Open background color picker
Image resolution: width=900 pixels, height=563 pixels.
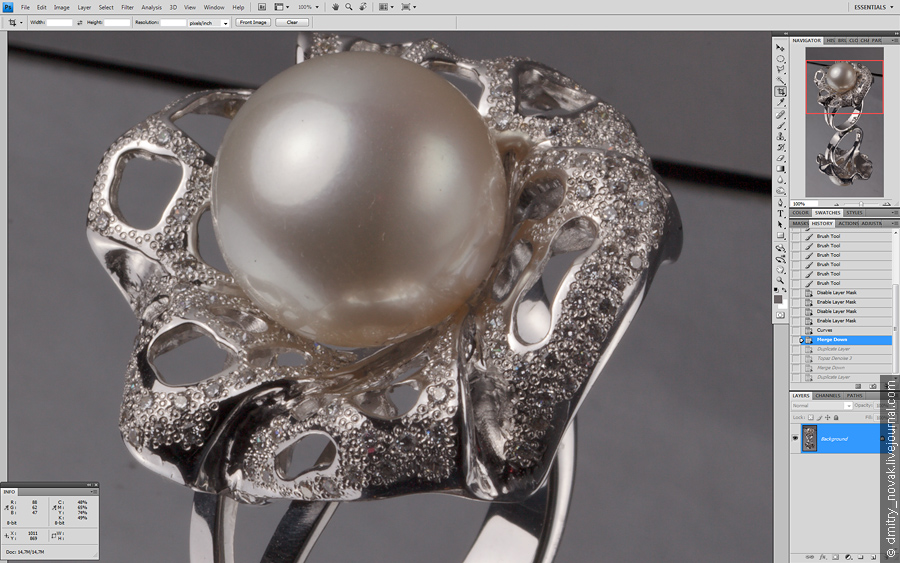[x=783, y=305]
